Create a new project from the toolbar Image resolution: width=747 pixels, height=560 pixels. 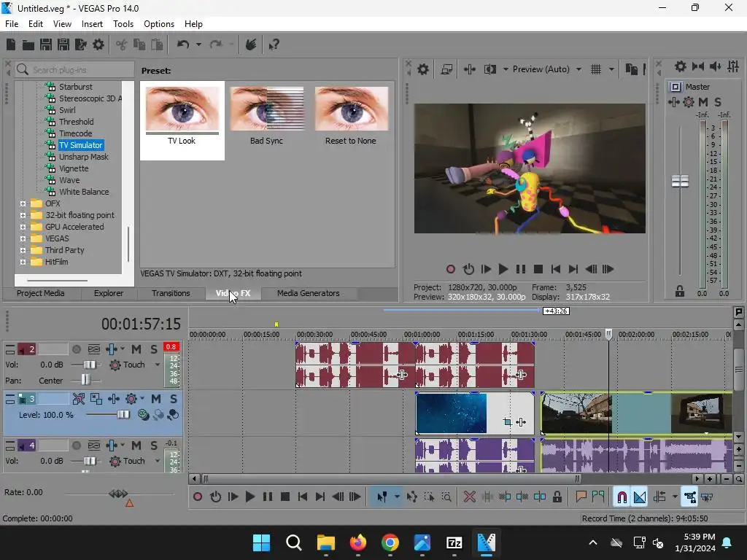pyautogui.click(x=11, y=44)
